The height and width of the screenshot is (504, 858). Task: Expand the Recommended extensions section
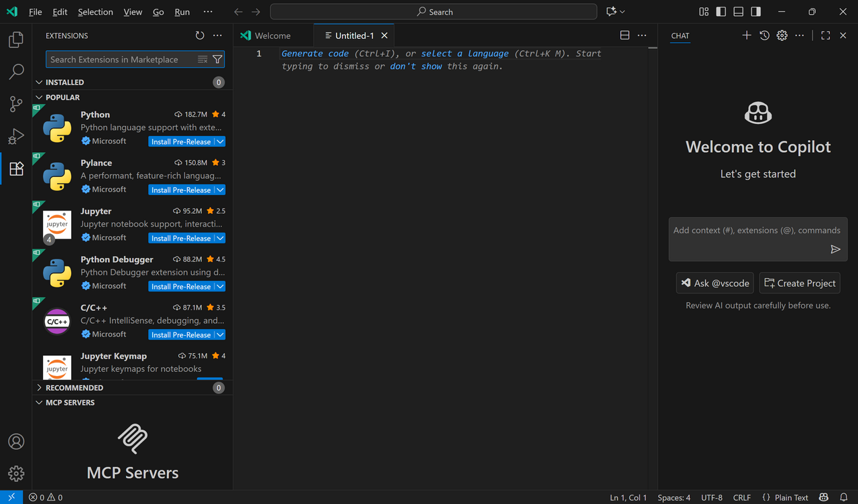click(x=39, y=388)
